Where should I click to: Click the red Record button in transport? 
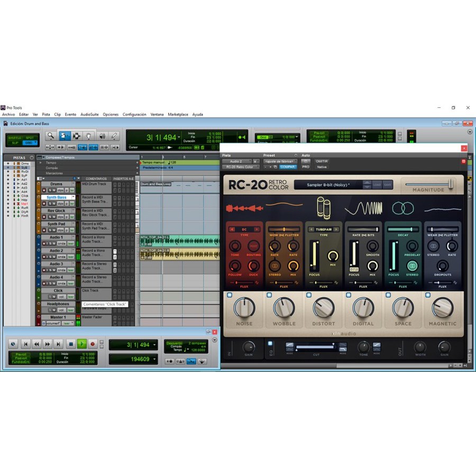[93, 344]
